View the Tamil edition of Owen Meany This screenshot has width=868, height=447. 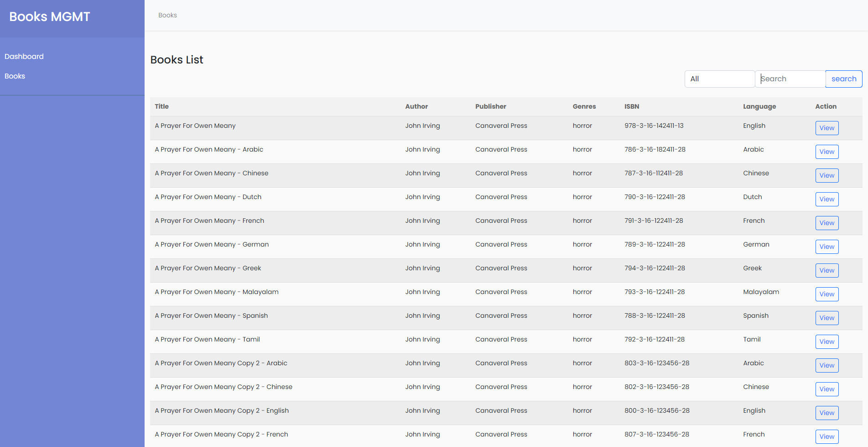point(826,342)
